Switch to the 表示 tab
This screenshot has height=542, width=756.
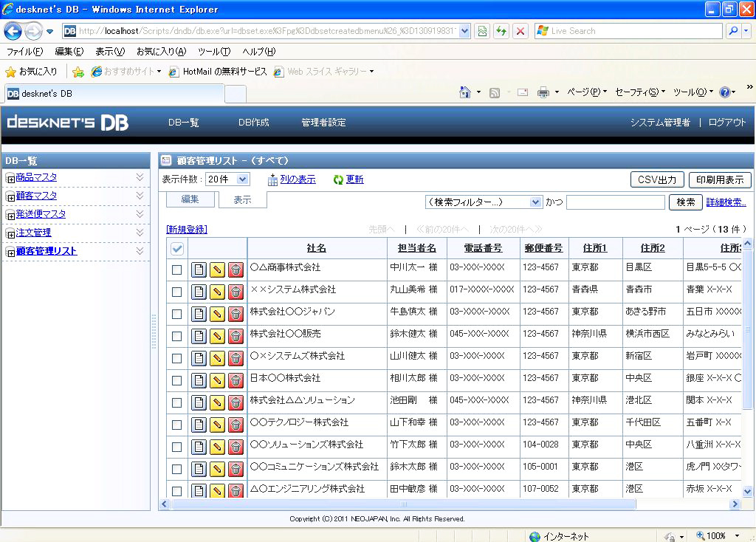pyautogui.click(x=242, y=200)
